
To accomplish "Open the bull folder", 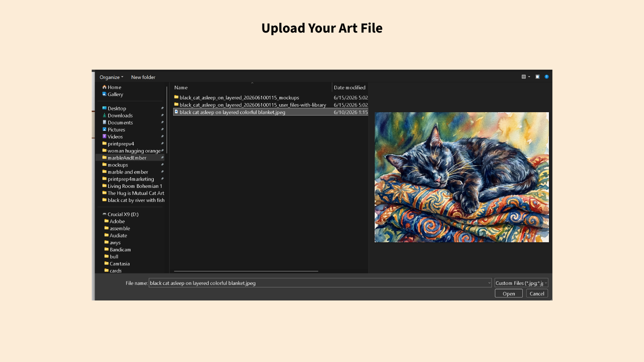I will (x=114, y=257).
